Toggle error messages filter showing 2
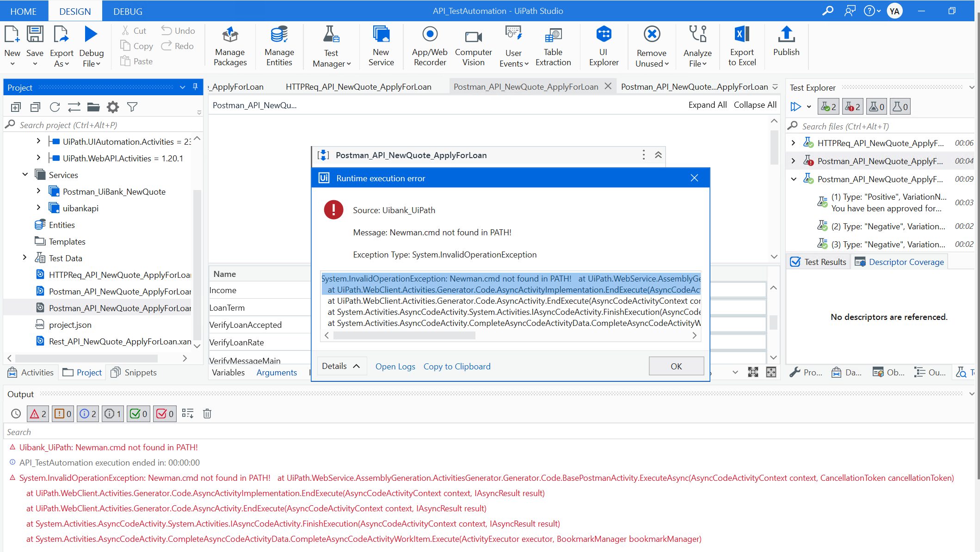Image resolution: width=980 pixels, height=552 pixels. click(37, 414)
